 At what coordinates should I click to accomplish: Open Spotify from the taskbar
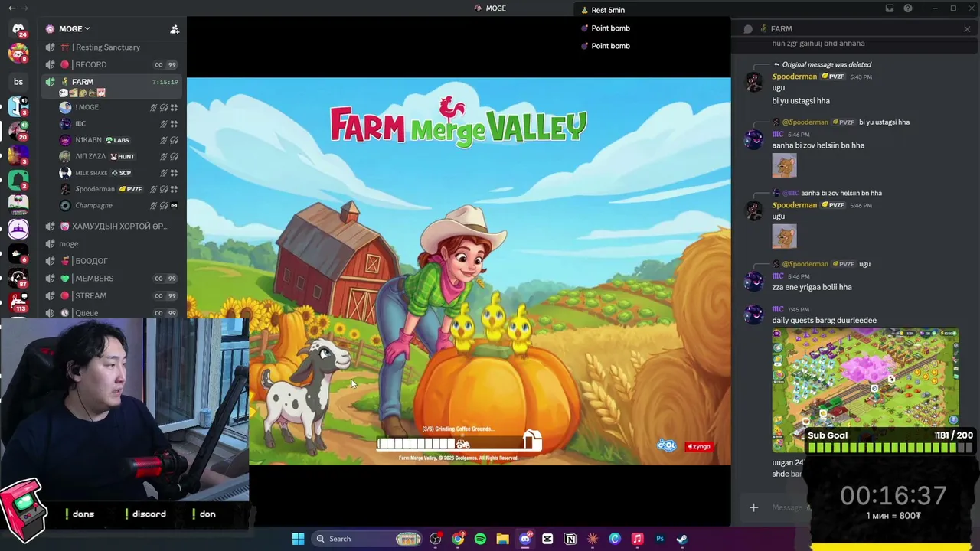[x=480, y=539]
